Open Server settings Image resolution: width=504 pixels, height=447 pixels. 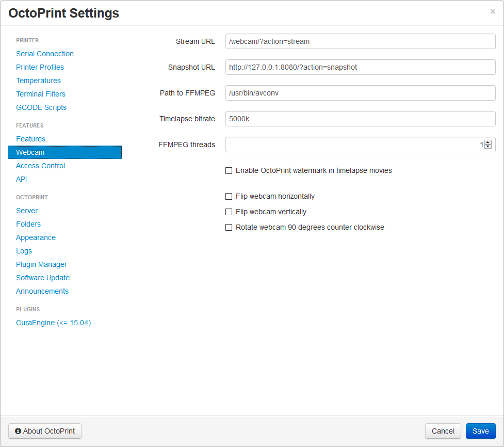[27, 211]
